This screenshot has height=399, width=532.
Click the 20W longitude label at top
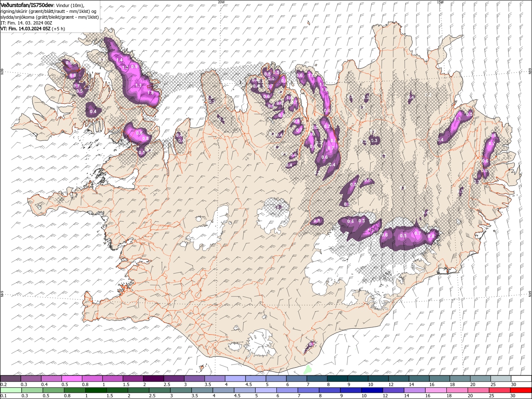pos(221,2)
